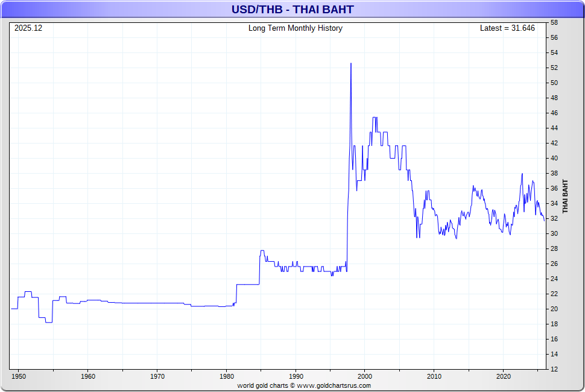
Task: Click the 1960 x-axis year label
Action: point(87,376)
